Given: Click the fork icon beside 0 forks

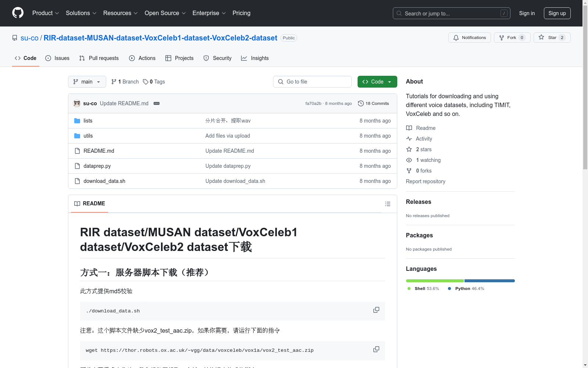Looking at the screenshot, I should [409, 171].
